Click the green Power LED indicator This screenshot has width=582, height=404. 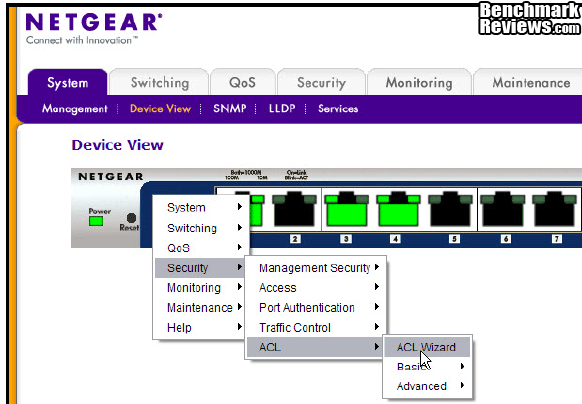point(96,221)
